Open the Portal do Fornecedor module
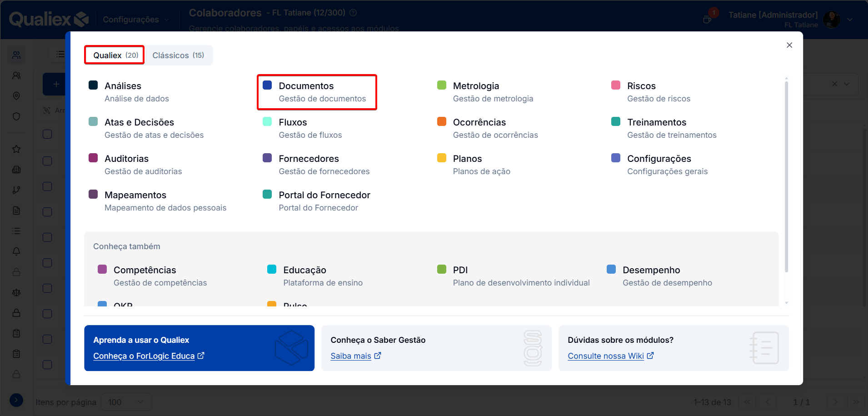 click(x=317, y=201)
